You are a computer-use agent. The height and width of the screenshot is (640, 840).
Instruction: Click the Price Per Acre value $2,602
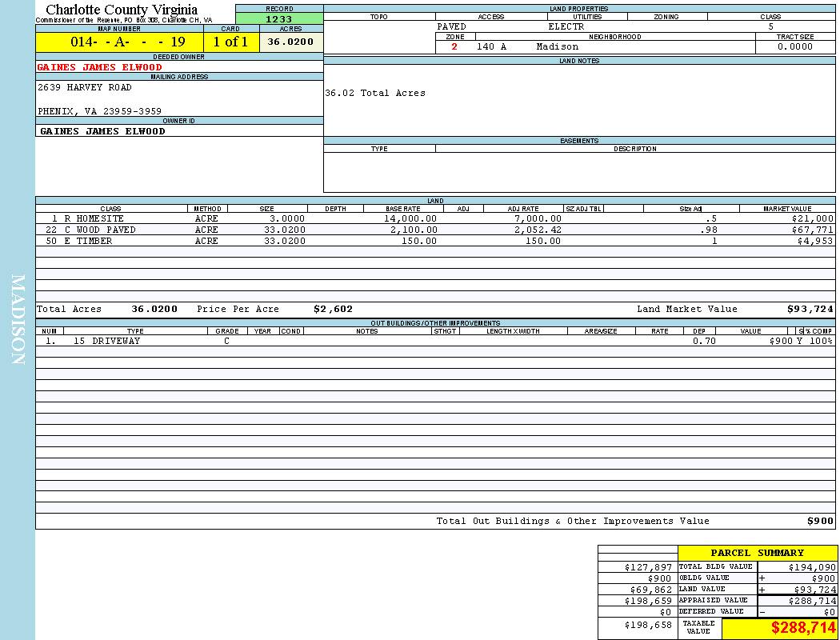coord(333,309)
